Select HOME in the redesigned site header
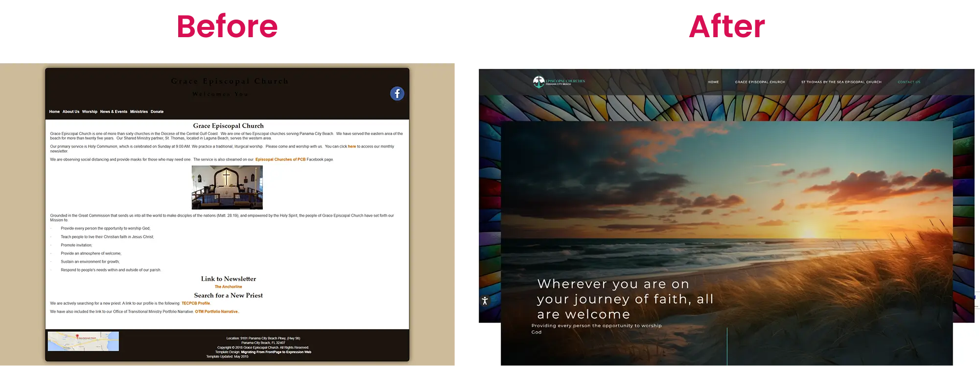980x366 pixels. (713, 82)
